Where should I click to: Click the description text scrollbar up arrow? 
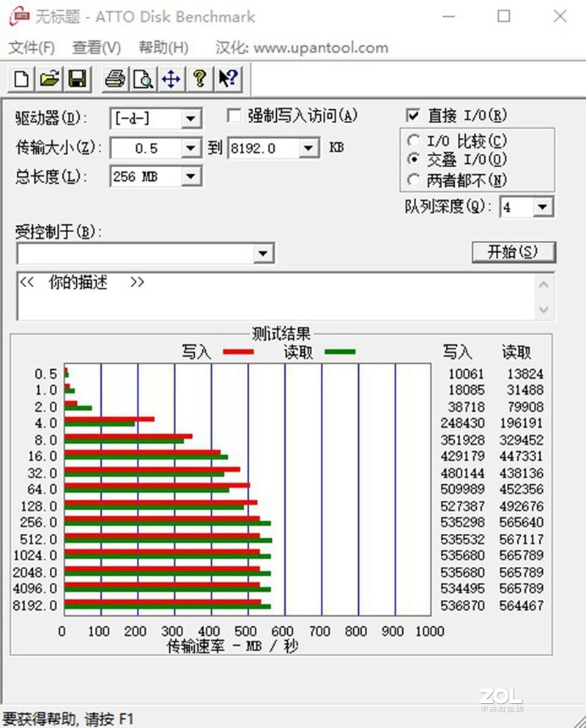point(544,283)
